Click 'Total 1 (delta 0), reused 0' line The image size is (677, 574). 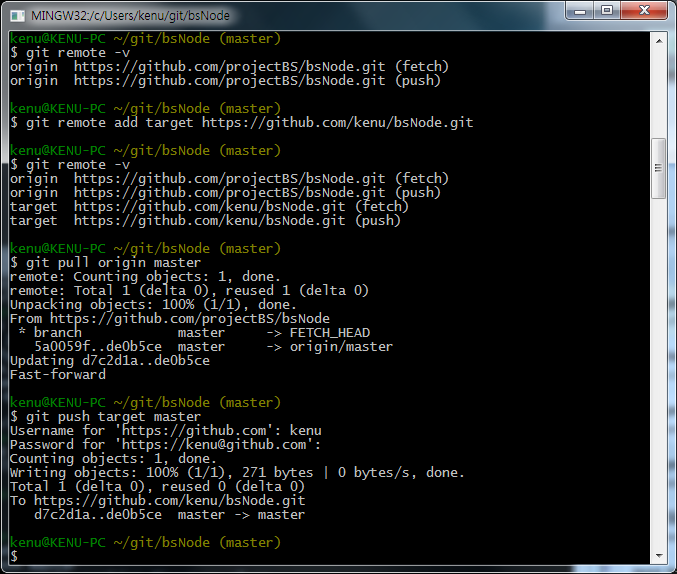tap(157, 487)
